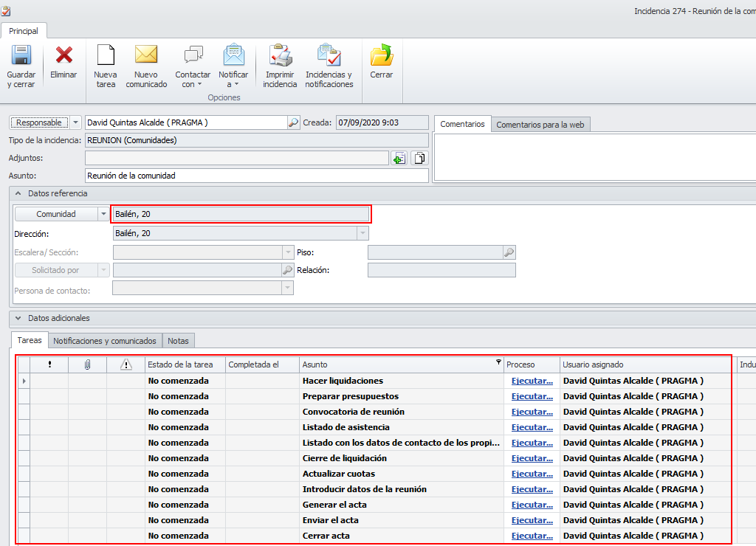Click the Guardar y cerrar save icon

21,56
